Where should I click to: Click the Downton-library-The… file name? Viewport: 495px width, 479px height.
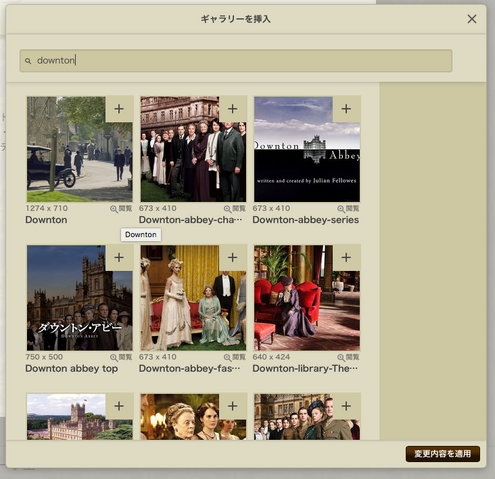click(x=305, y=369)
